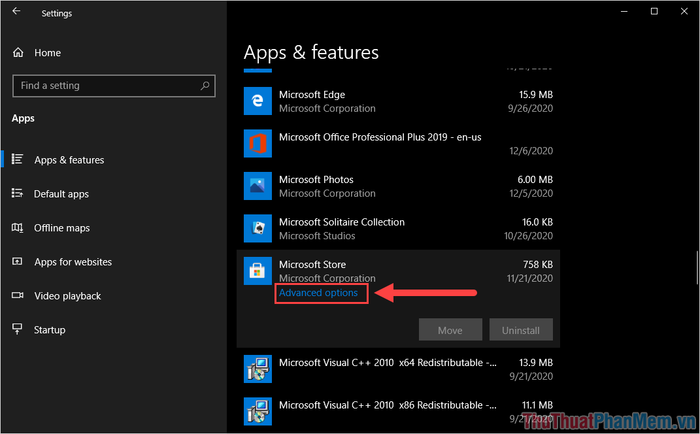Click the 6.00 MB size value

(535, 179)
